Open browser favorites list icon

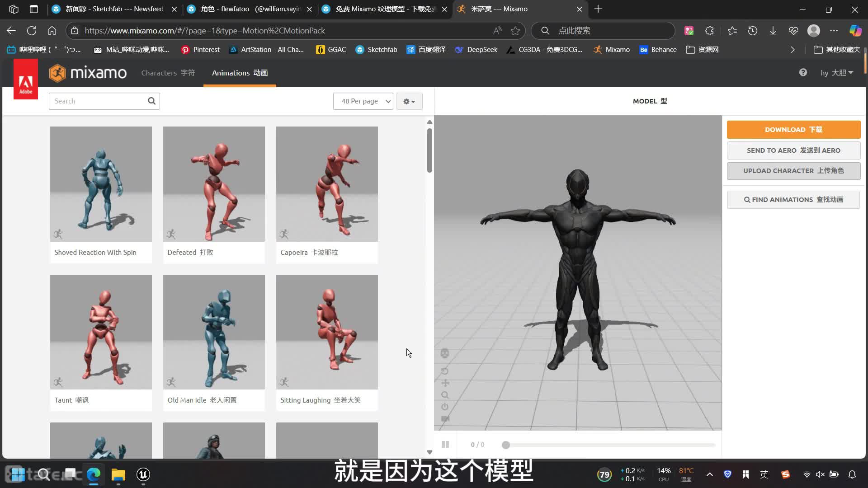[732, 31]
